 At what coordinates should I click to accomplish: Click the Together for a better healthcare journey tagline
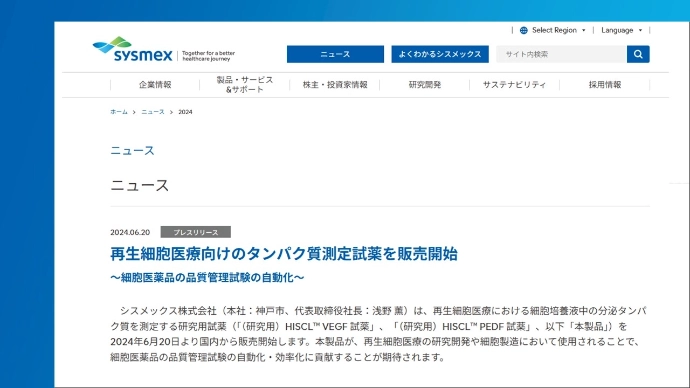click(209, 56)
